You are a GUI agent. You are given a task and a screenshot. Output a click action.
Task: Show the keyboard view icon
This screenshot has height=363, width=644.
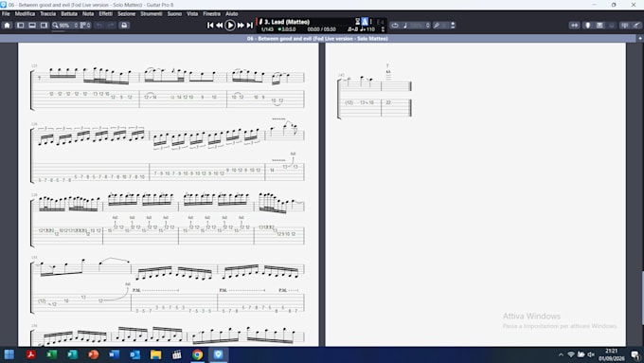click(599, 25)
